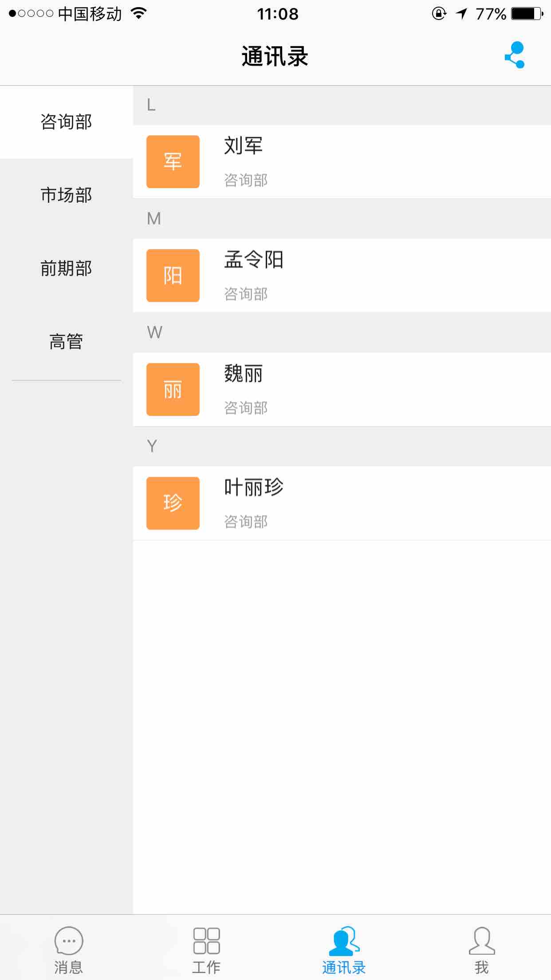The width and height of the screenshot is (551, 980).
Task: Open the 我 profile tab icon
Action: pyautogui.click(x=482, y=940)
